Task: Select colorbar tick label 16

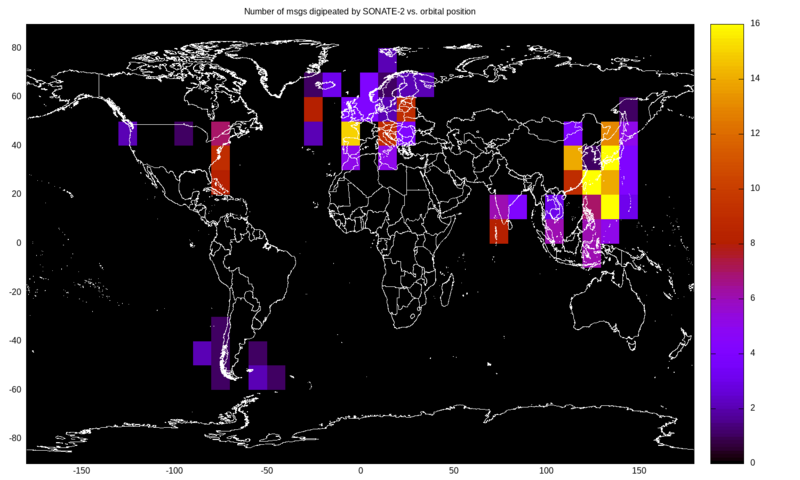Action: [x=754, y=24]
